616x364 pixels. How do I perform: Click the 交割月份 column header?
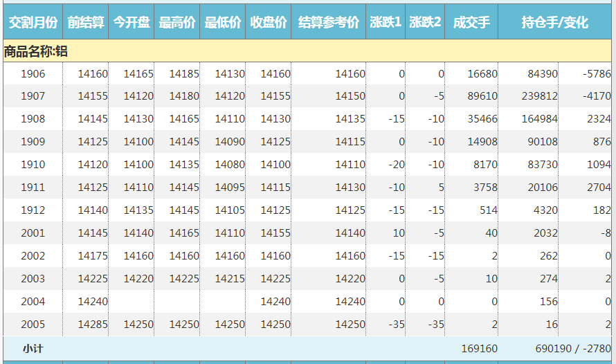pos(33,23)
